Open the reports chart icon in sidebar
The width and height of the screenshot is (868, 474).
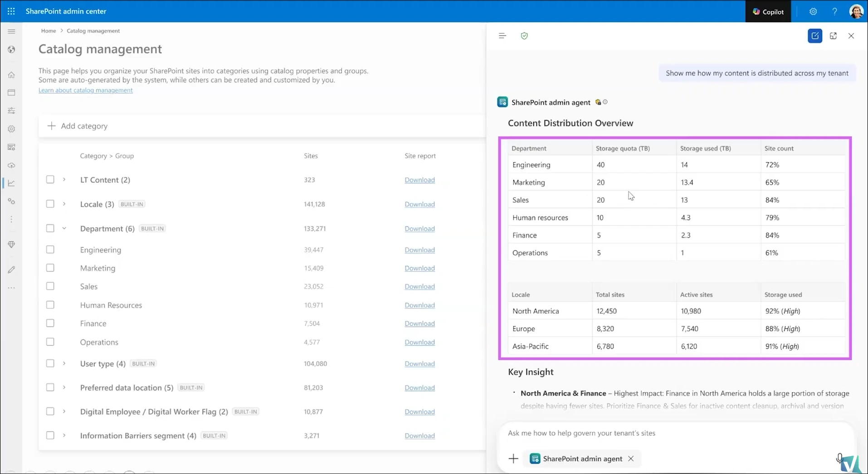pyautogui.click(x=11, y=183)
